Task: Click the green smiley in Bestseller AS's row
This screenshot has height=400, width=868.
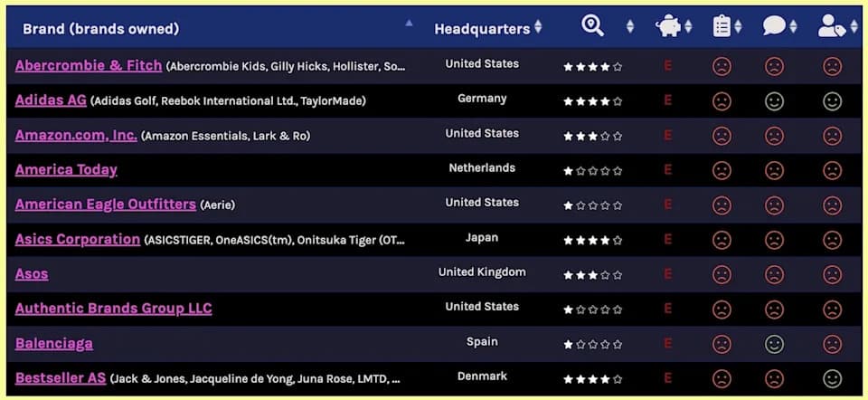Action: coord(832,378)
